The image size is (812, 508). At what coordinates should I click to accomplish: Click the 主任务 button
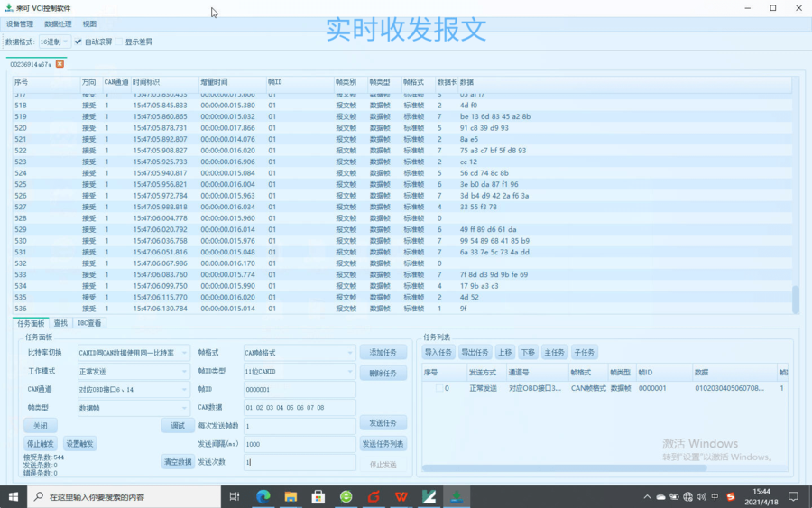click(554, 352)
